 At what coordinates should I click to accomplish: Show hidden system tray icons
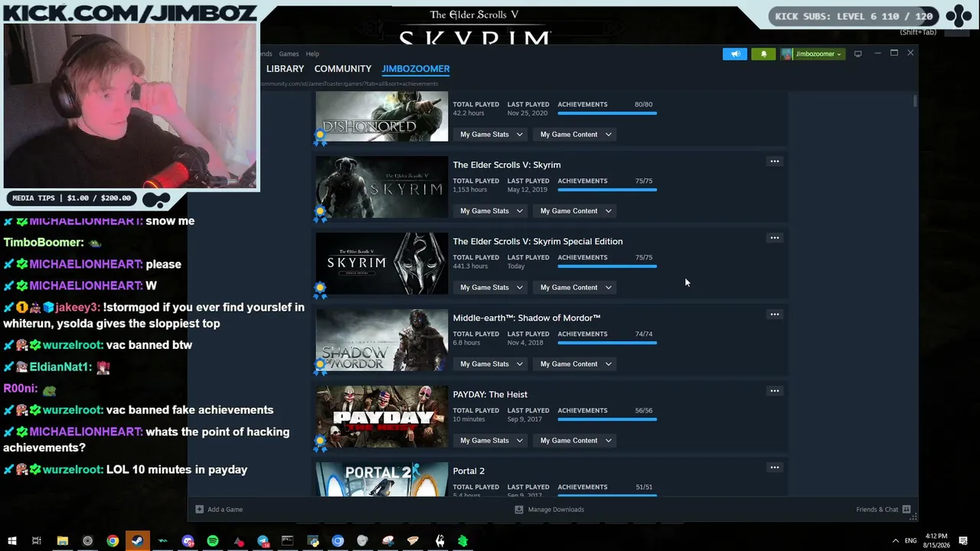(895, 541)
